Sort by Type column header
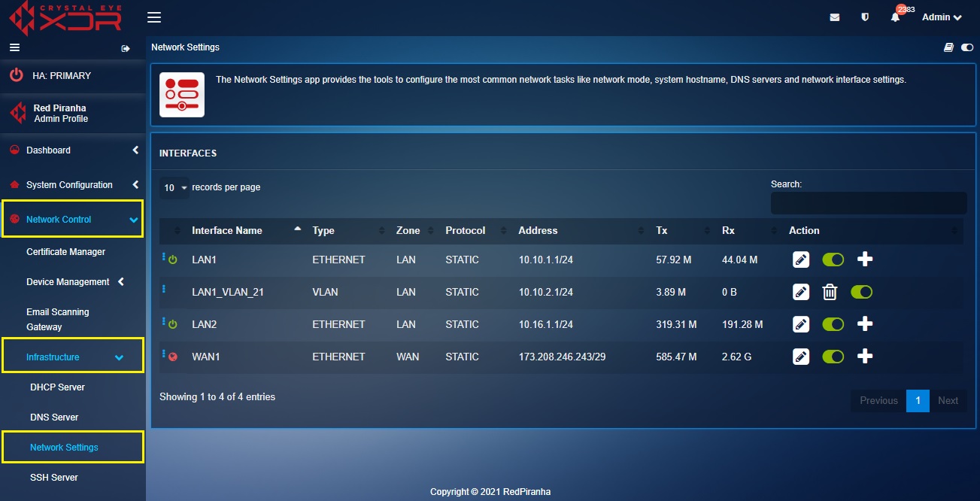980x501 pixels. pos(349,230)
